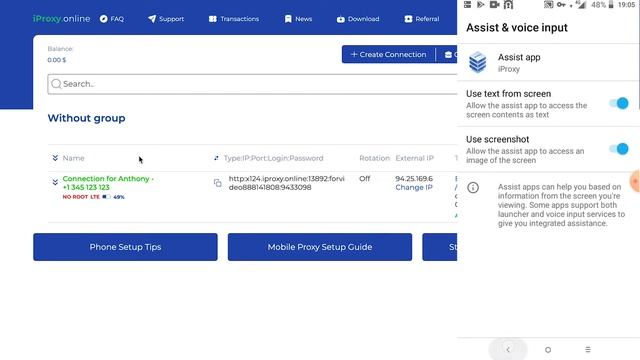Click the Connection for Anthony name

108,183
